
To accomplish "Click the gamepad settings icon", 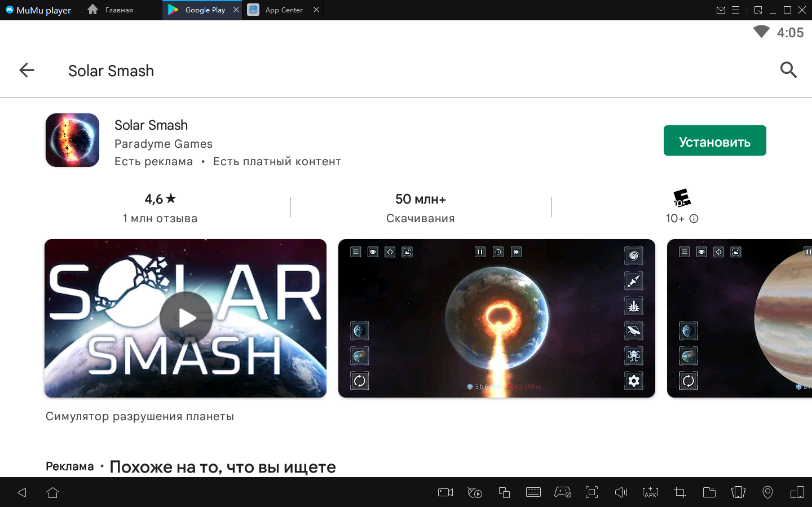I will click(562, 492).
